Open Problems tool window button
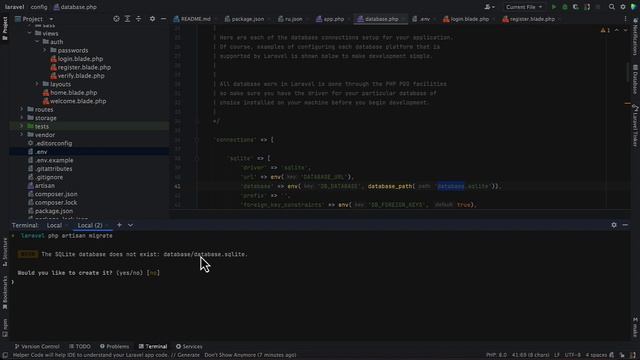Image resolution: width=640 pixels, height=360 pixels. tap(114, 346)
